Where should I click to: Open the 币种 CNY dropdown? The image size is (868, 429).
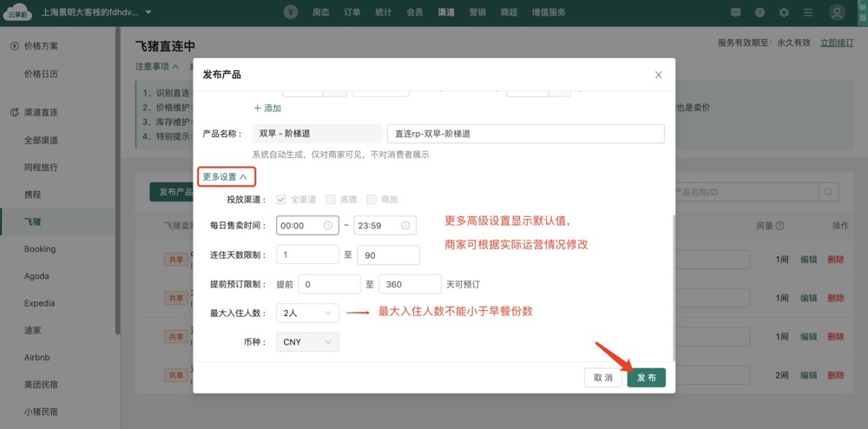point(306,342)
